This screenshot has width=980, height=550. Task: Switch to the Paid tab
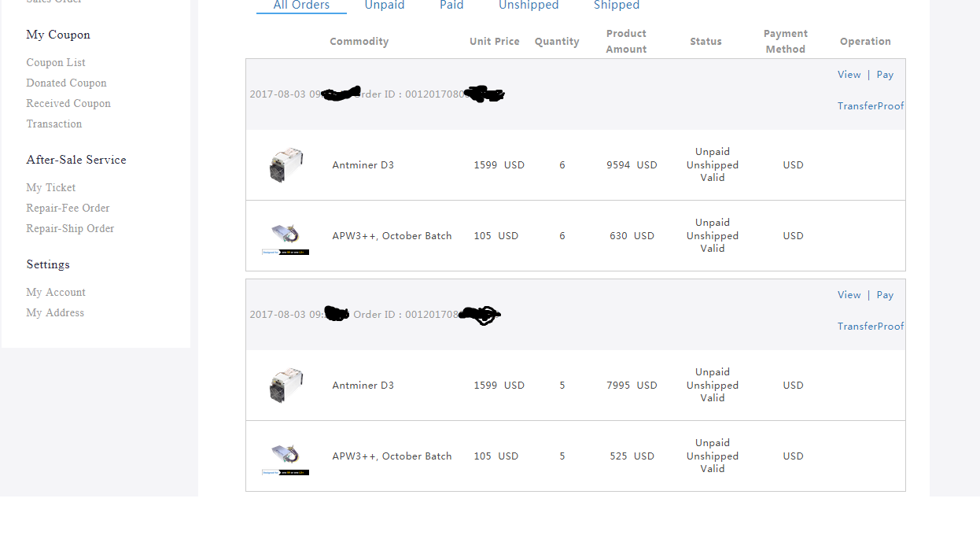click(451, 6)
